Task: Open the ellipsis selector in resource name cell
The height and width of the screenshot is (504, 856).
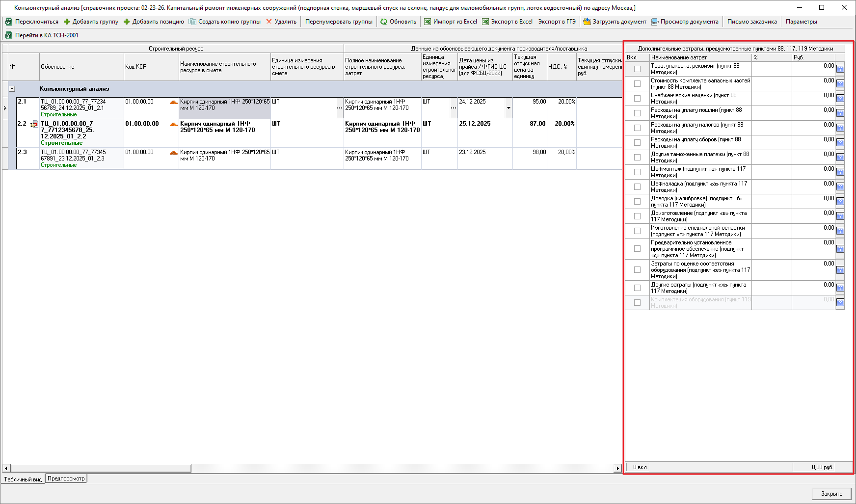Action: pyautogui.click(x=340, y=108)
